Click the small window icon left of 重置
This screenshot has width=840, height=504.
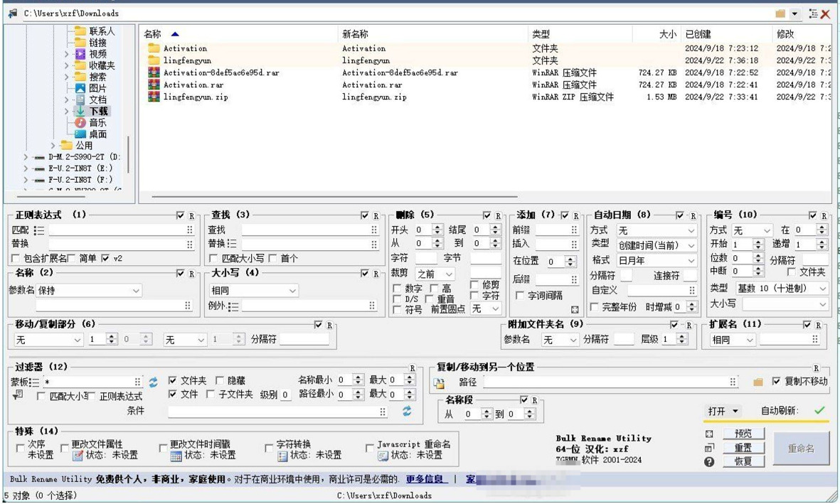(x=709, y=448)
